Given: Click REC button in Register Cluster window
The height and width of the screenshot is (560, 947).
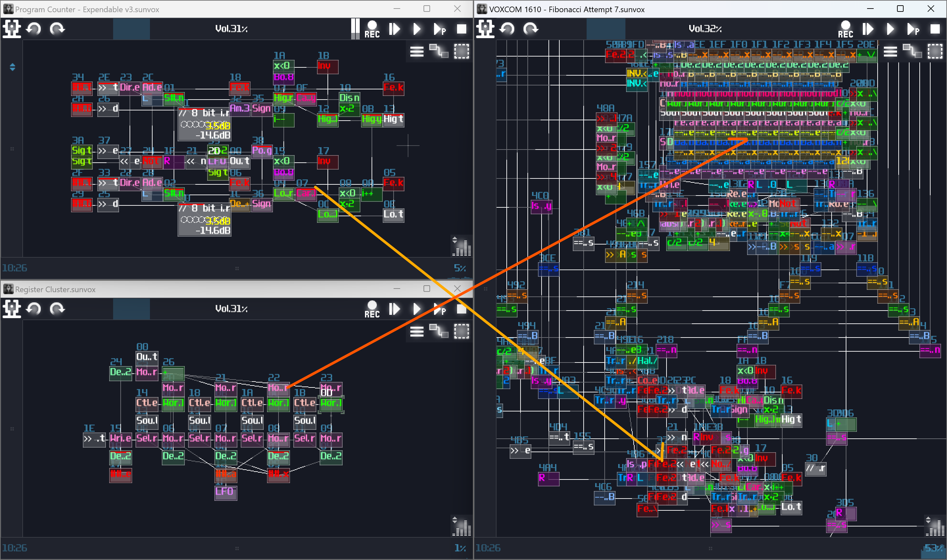Looking at the screenshot, I should tap(372, 309).
